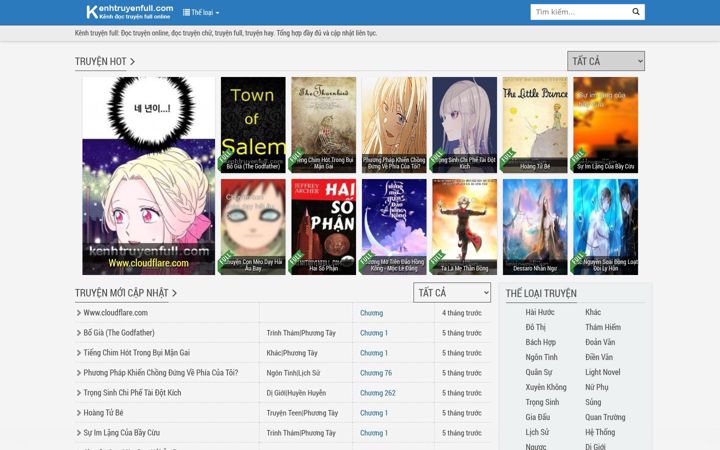The width and height of the screenshot is (720, 450).
Task: Click the Kenhtruyenfull.com site logo
Action: 129,12
